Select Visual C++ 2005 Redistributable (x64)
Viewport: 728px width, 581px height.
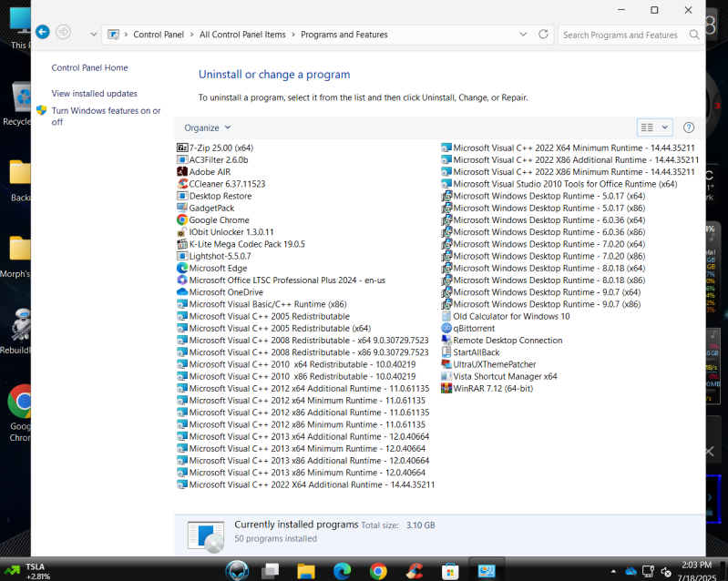[274, 329]
